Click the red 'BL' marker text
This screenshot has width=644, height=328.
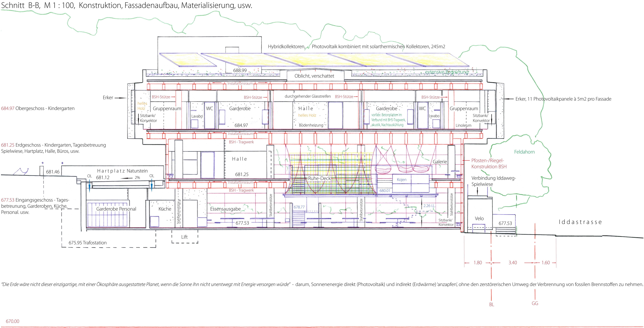491,304
